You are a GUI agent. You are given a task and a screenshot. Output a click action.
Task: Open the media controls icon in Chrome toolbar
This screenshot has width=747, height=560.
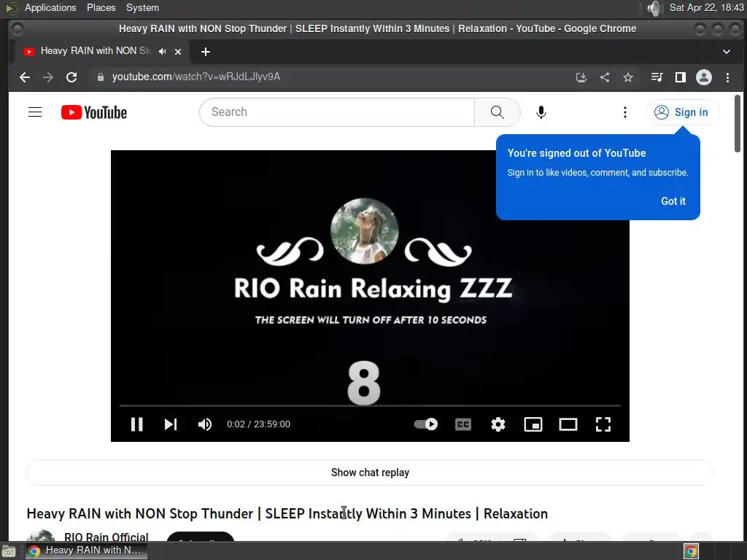click(657, 77)
